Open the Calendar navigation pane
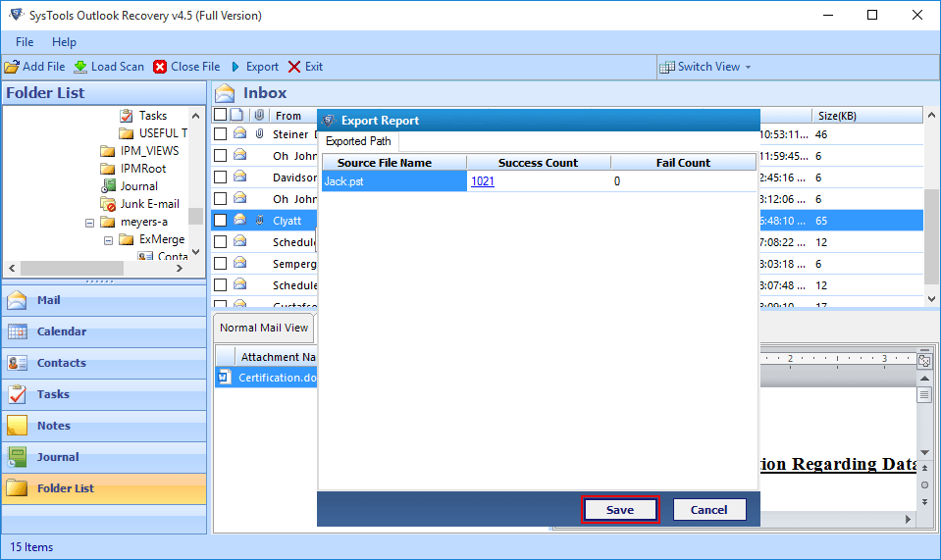The height and width of the screenshot is (560, 941). point(104,331)
